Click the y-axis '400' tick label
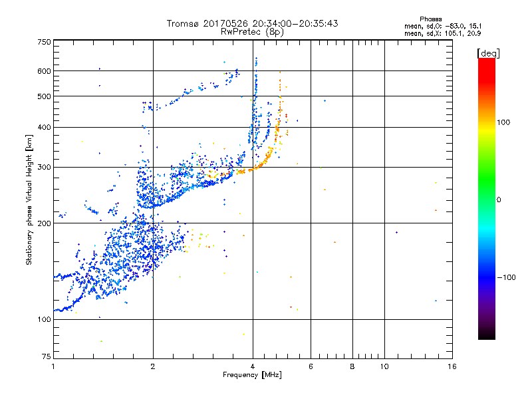Screen dimensions: 532x399 click(x=44, y=127)
